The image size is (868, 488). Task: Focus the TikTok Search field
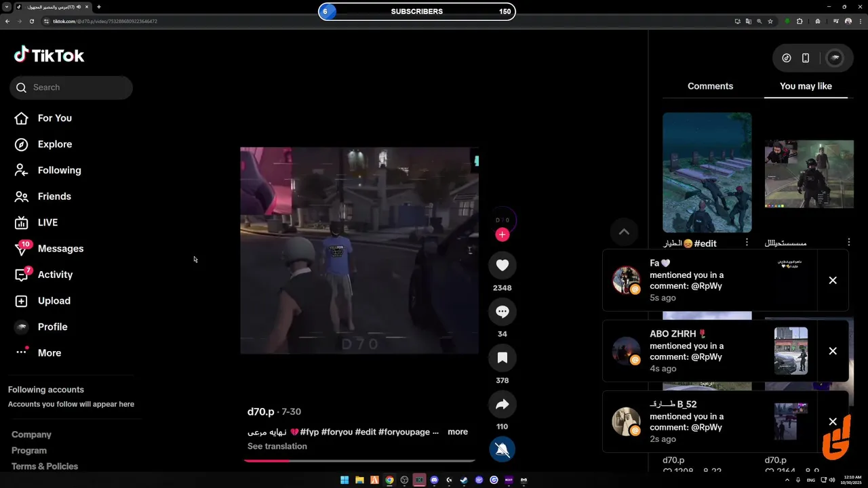click(71, 87)
